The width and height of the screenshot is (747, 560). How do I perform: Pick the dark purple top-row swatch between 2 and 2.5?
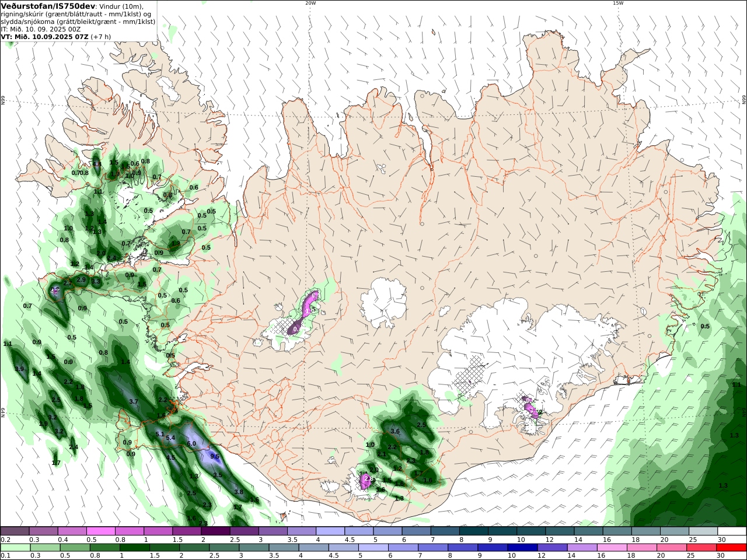coord(215,531)
